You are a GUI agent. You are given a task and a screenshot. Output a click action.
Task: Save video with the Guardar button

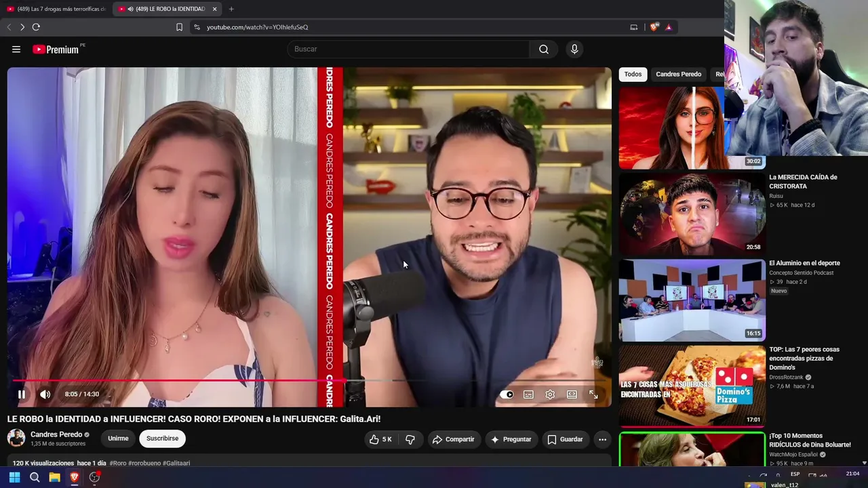565,439
